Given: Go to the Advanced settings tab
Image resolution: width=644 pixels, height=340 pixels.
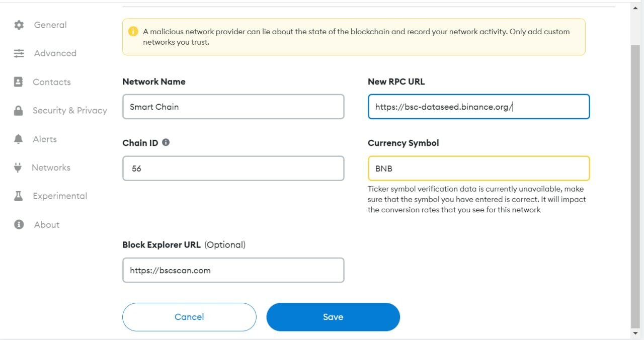Looking at the screenshot, I should [55, 53].
